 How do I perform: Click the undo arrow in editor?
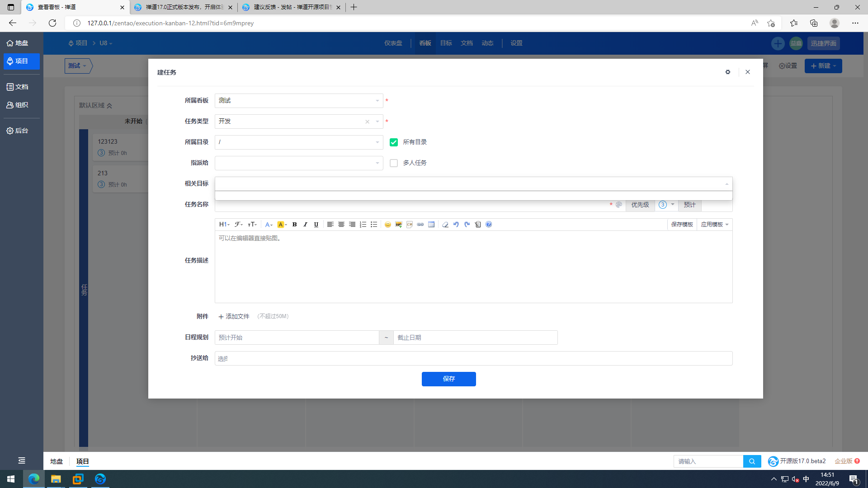coord(456,225)
